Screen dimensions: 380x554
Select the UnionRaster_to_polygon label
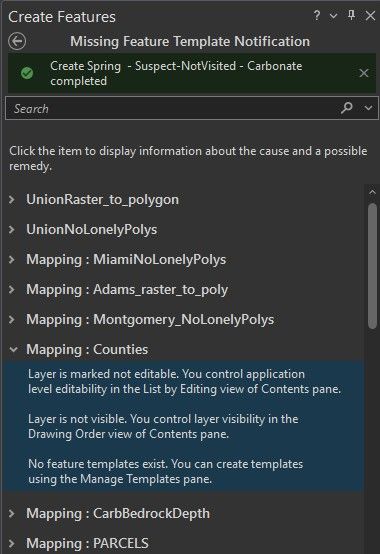tap(102, 200)
